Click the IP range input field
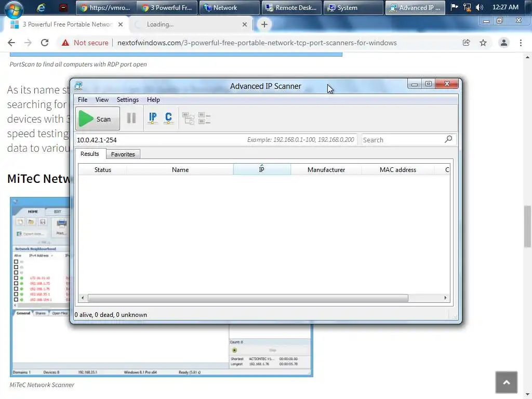The image size is (532, 399). 216,140
